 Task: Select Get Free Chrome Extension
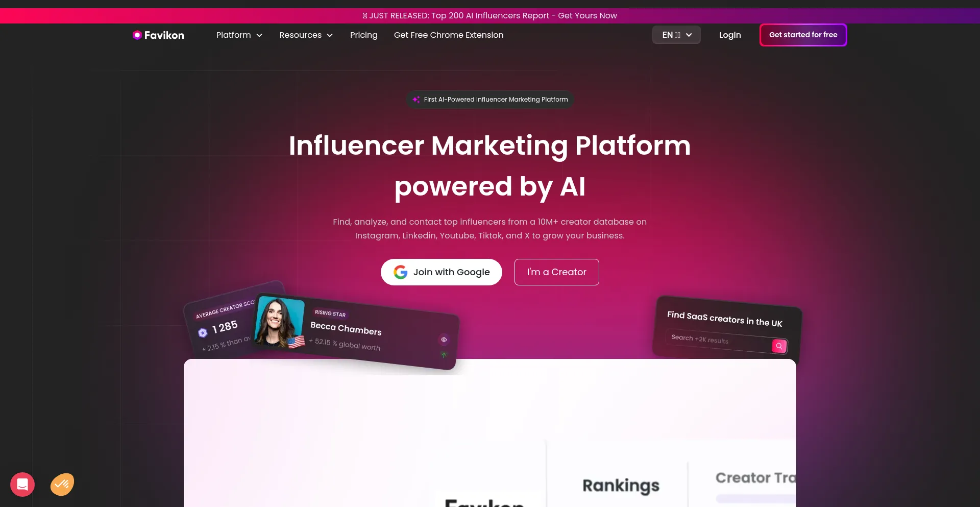(x=449, y=35)
